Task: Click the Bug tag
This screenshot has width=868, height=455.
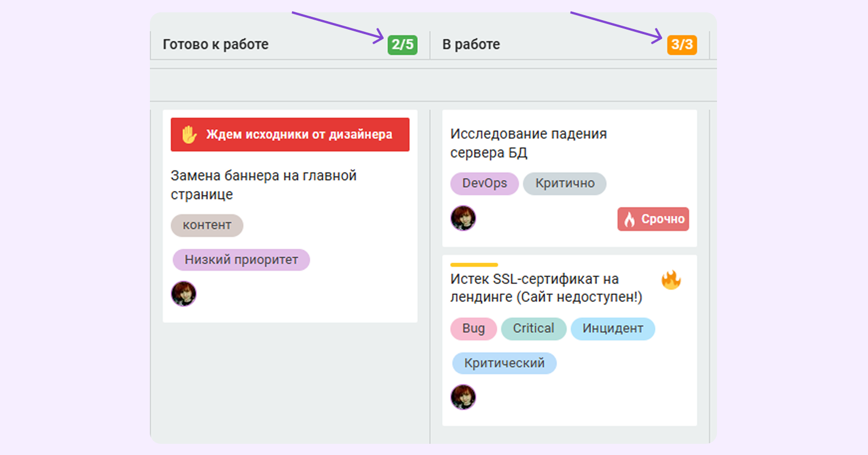Action: pyautogui.click(x=473, y=329)
